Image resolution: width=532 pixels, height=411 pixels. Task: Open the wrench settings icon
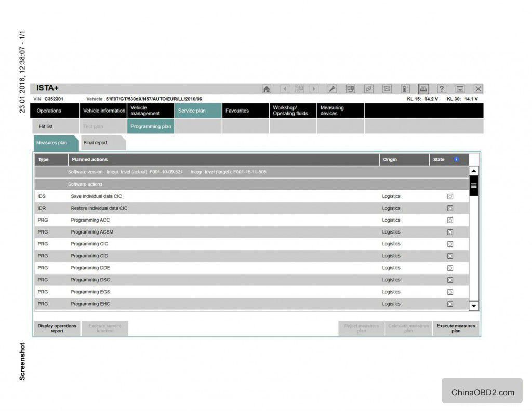[x=331, y=89]
